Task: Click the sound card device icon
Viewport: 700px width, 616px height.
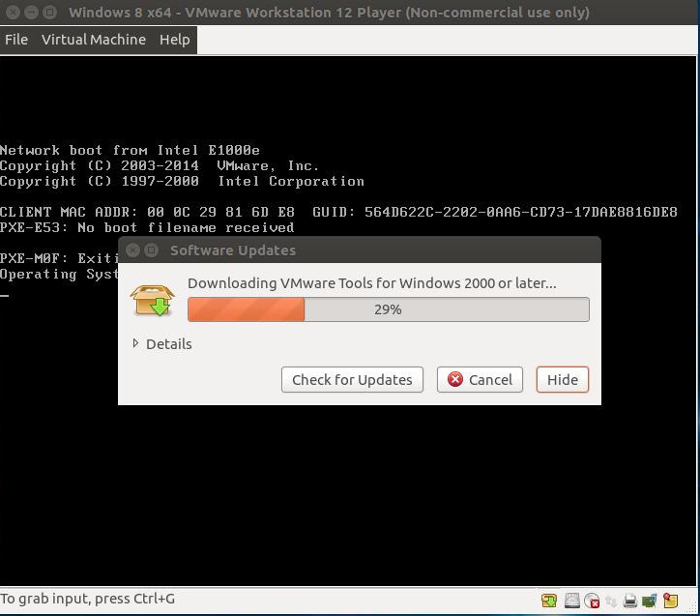Action: coord(650,601)
